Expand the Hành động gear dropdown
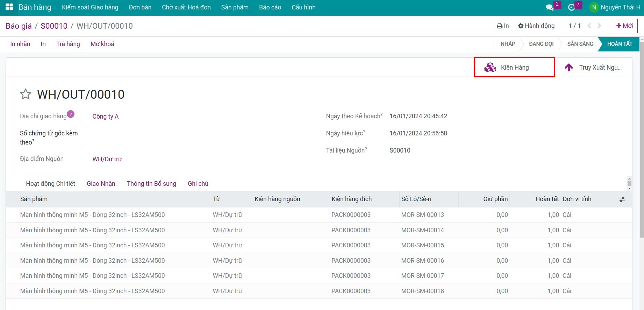644x310 pixels. tap(536, 26)
